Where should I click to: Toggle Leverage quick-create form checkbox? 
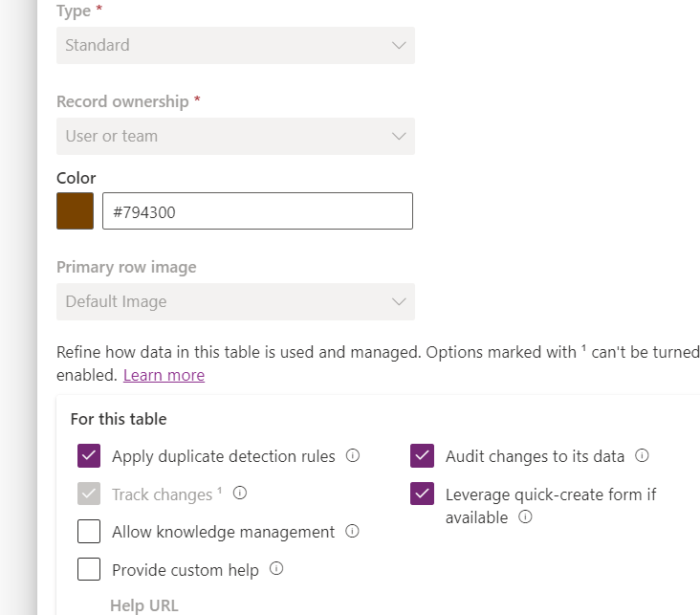422,494
